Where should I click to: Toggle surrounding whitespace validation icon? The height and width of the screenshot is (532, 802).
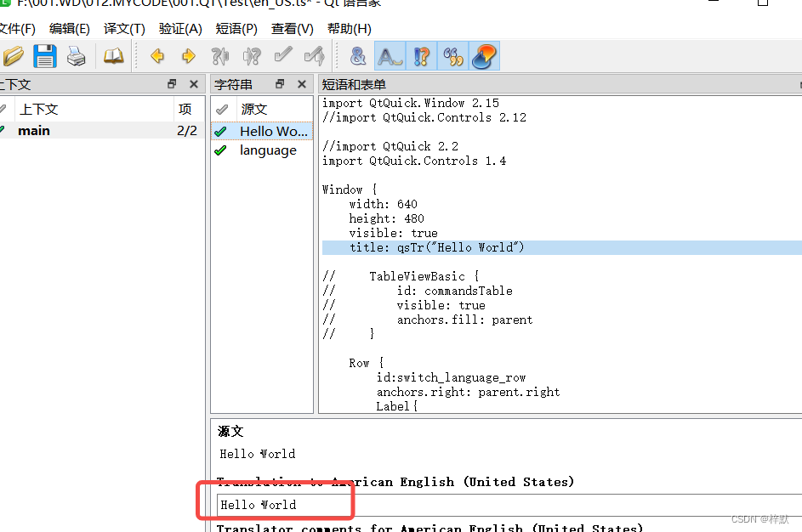coord(390,56)
